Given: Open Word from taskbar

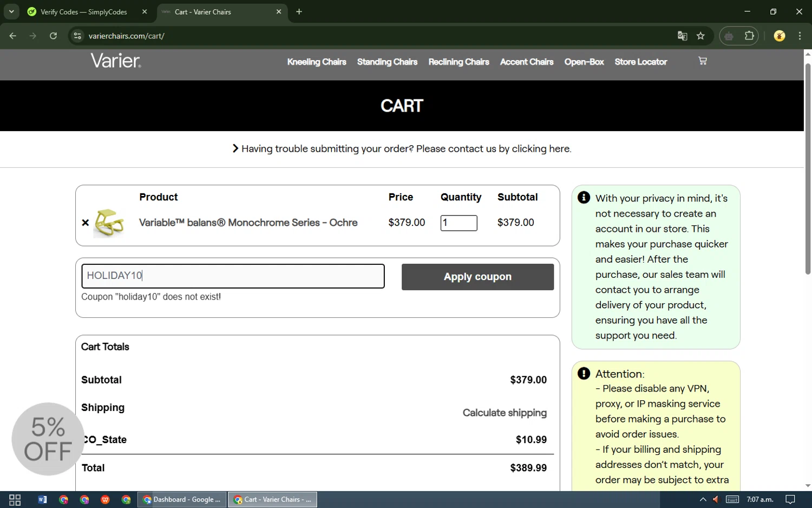Looking at the screenshot, I should pyautogui.click(x=42, y=499).
